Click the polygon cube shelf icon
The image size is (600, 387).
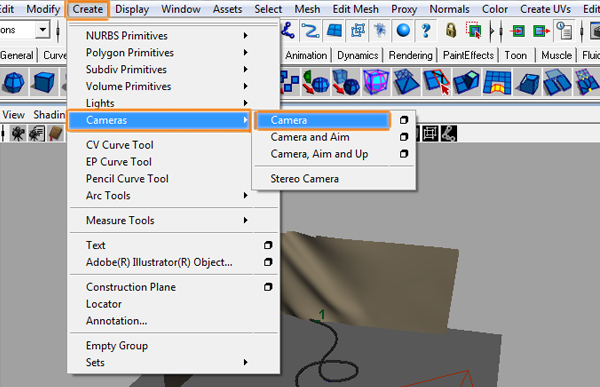(x=43, y=82)
